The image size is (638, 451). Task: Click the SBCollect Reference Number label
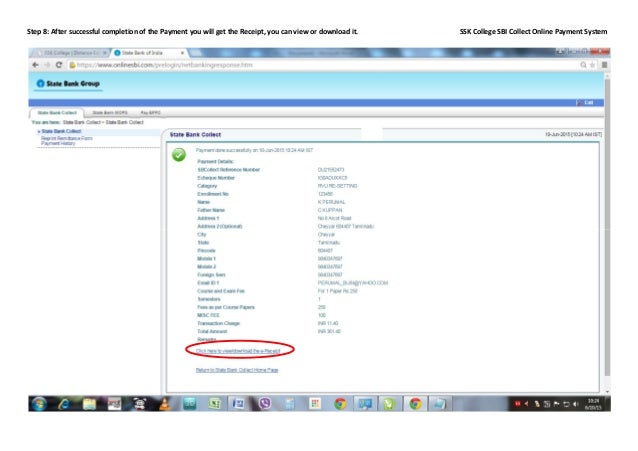tap(229, 170)
